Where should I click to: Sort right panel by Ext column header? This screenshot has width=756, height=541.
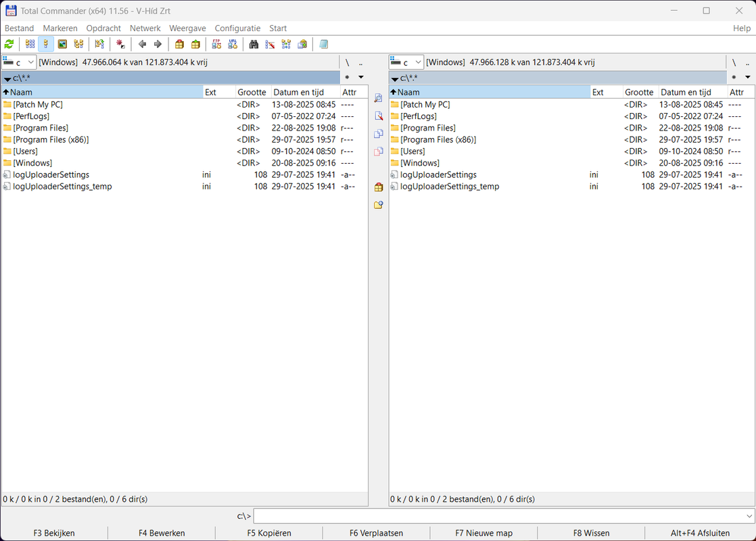click(607, 92)
